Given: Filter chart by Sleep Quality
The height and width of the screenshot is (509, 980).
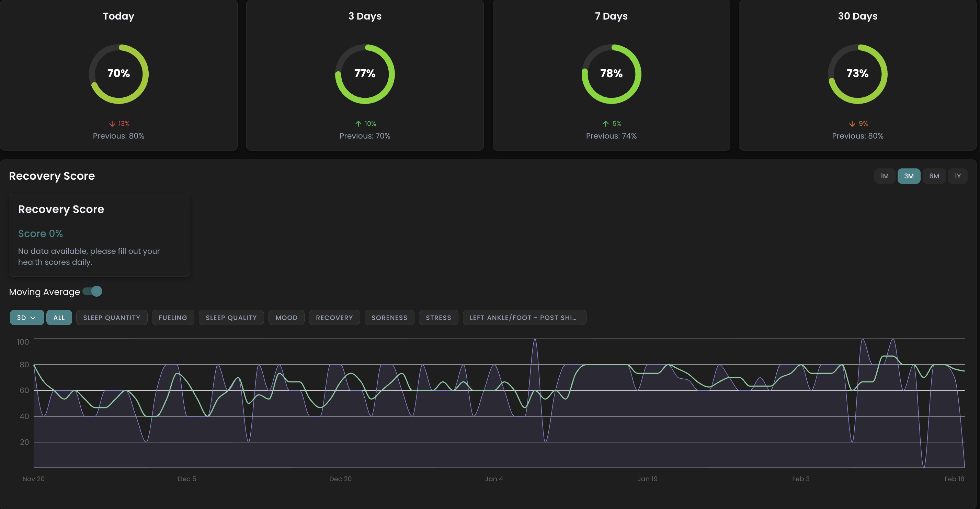Looking at the screenshot, I should (x=231, y=318).
